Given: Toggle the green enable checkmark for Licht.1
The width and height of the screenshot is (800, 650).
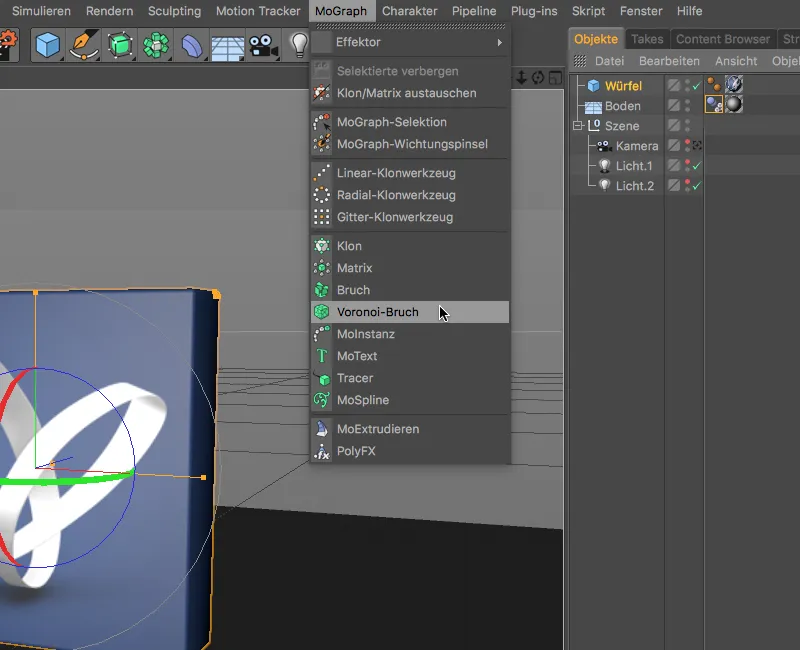Looking at the screenshot, I should [x=696, y=166].
